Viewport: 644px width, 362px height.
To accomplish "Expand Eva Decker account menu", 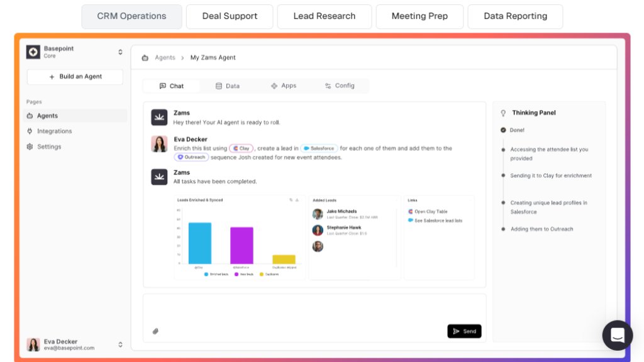I will (120, 344).
